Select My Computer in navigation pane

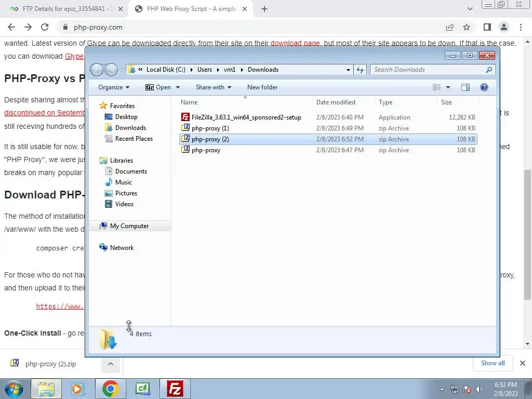coord(129,226)
